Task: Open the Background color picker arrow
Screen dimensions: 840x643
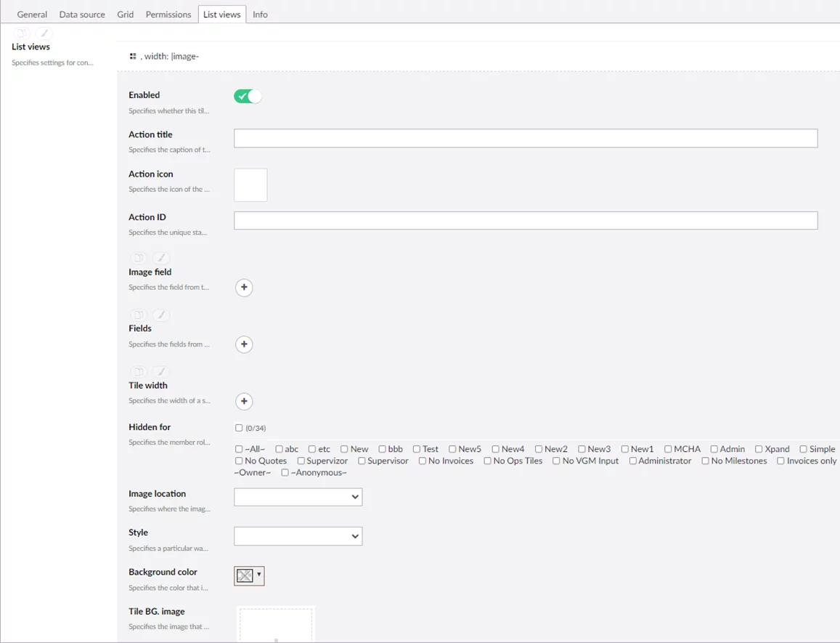Action: point(259,575)
